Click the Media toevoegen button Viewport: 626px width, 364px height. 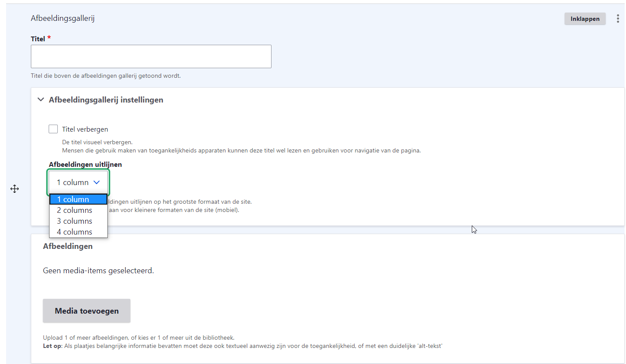pos(86,311)
